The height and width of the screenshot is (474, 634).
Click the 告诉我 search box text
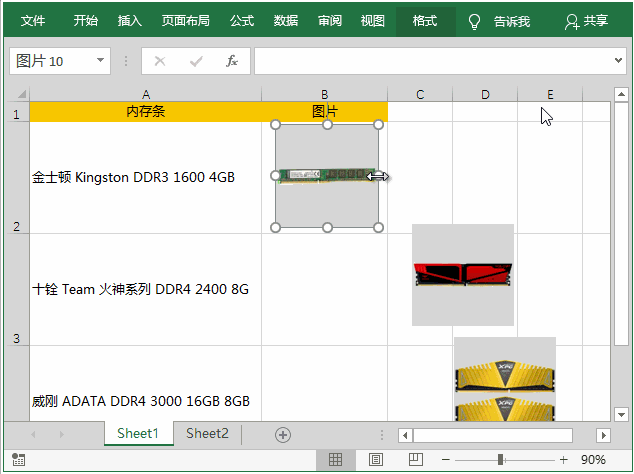click(x=511, y=21)
